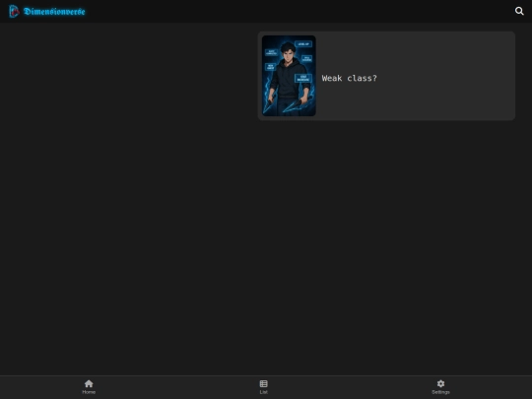The width and height of the screenshot is (532, 399).
Task: Open the Weak class? cover thumbnail
Action: click(289, 76)
